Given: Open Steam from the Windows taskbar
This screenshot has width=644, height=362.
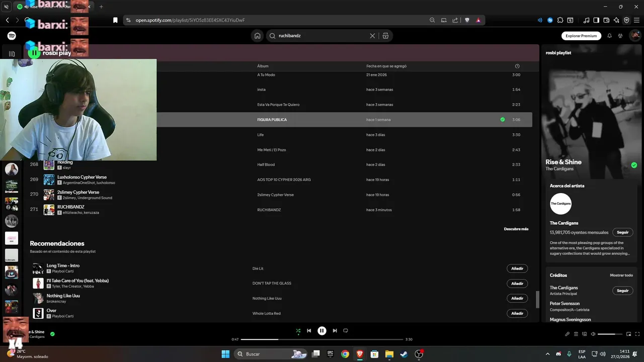Looking at the screenshot, I should click(404, 354).
